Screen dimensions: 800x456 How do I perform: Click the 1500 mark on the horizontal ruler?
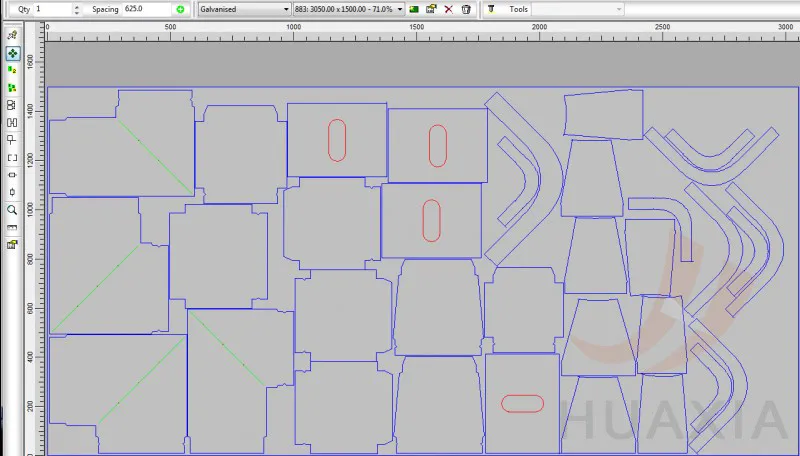pyautogui.click(x=416, y=27)
